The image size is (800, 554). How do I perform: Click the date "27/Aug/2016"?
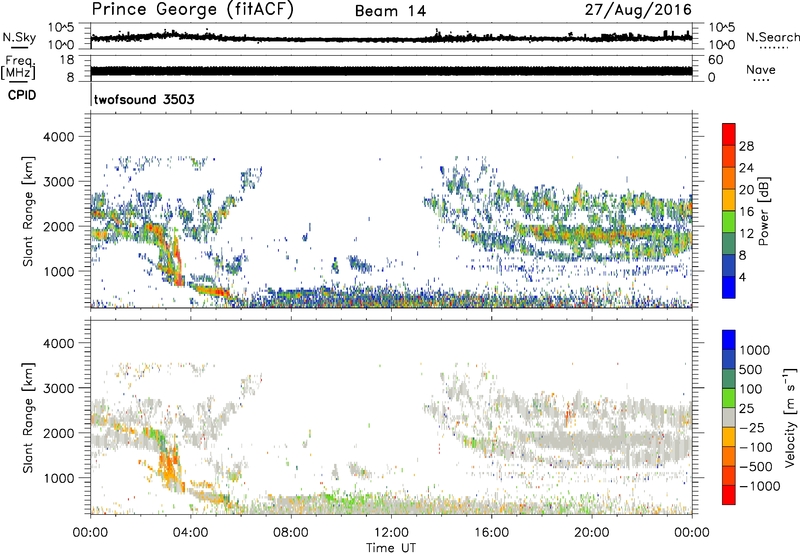click(x=638, y=10)
